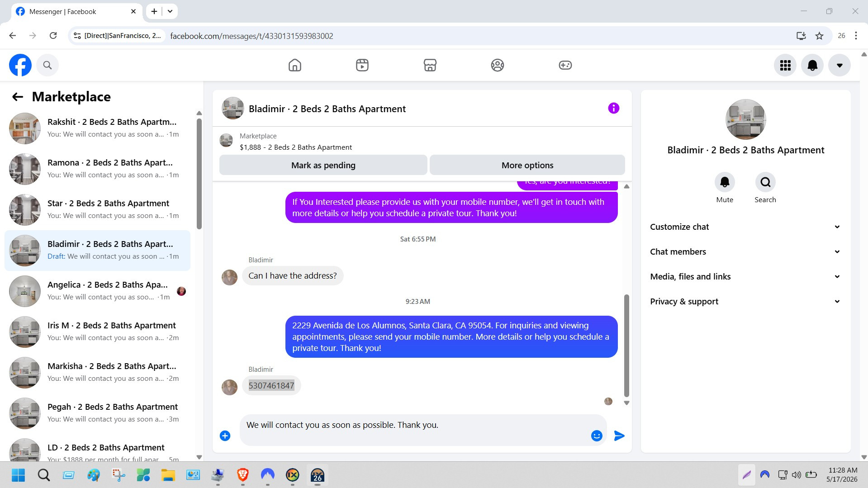Select Bladimir conversation in chat list
Viewport: 868px width, 488px height.
[97, 251]
